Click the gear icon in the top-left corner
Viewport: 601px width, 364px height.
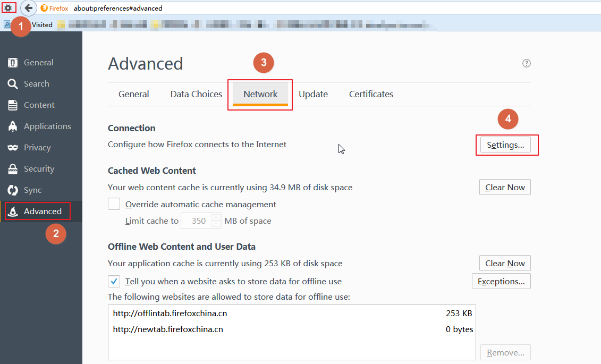8,8
